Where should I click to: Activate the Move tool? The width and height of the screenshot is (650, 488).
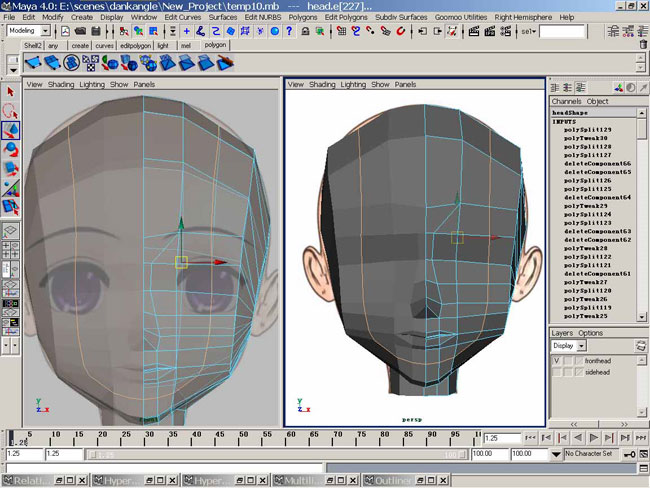click(x=10, y=130)
